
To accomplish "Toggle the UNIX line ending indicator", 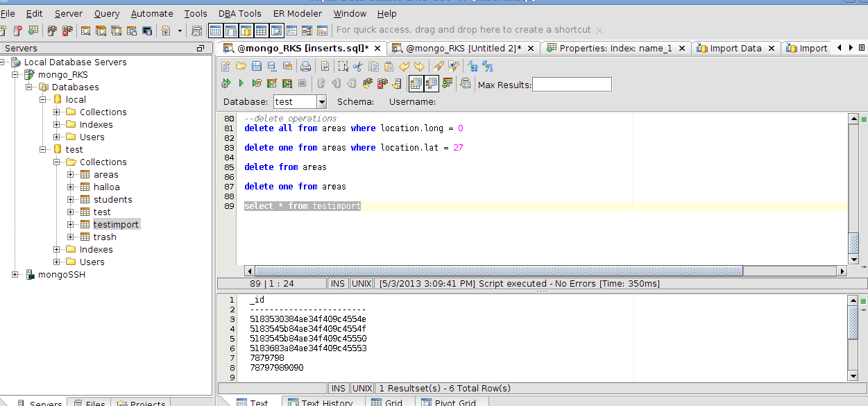I will (361, 284).
